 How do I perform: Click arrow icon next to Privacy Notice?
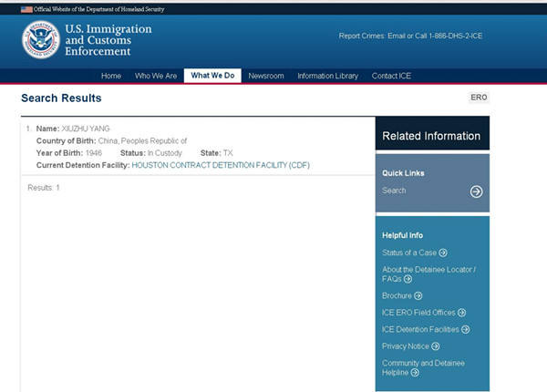[436, 346]
